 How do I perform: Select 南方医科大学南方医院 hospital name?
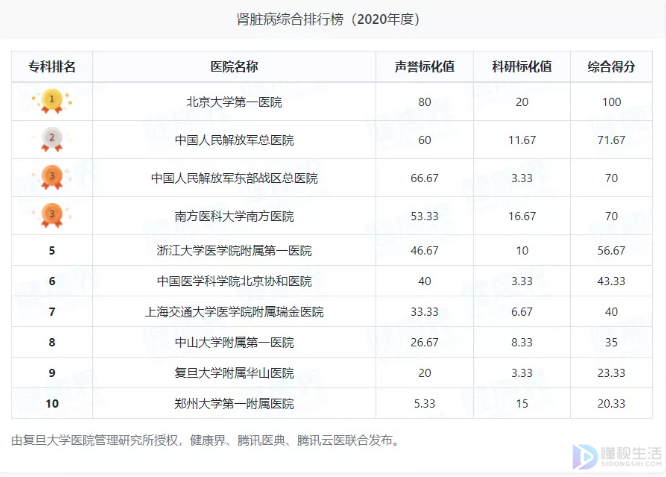click(234, 216)
